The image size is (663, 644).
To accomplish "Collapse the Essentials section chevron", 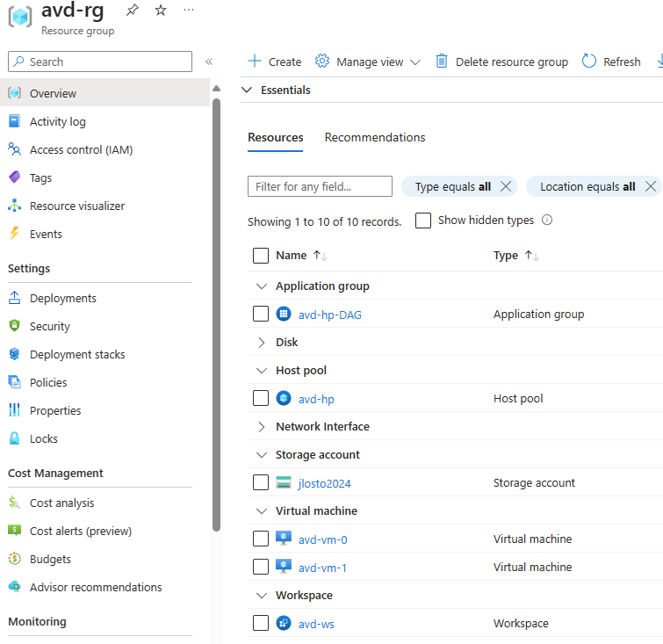I will coord(247,90).
